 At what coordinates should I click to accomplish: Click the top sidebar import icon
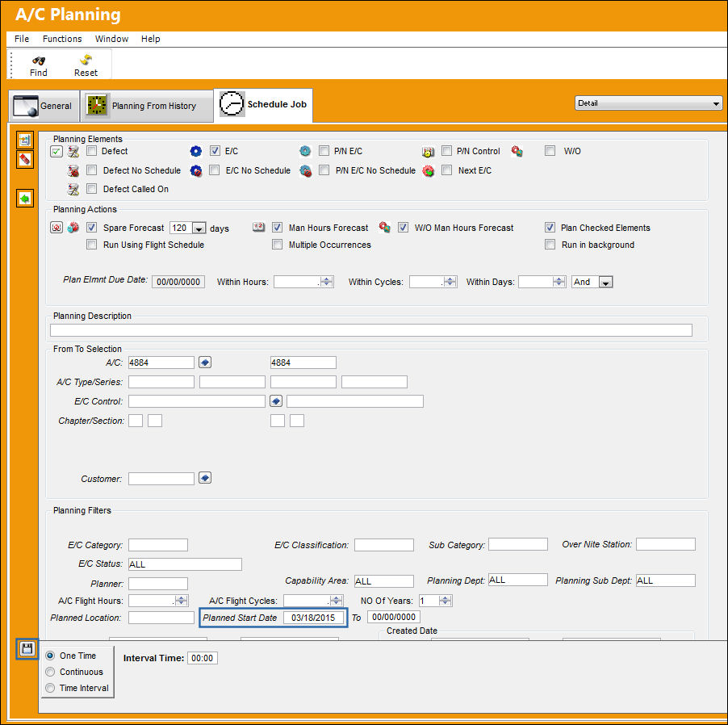click(25, 140)
